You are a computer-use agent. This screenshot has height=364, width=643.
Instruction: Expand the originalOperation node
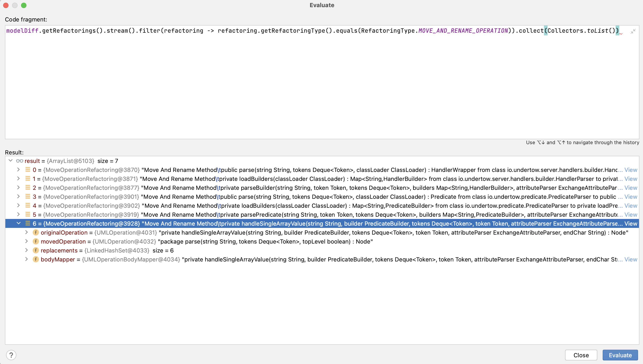tap(26, 232)
